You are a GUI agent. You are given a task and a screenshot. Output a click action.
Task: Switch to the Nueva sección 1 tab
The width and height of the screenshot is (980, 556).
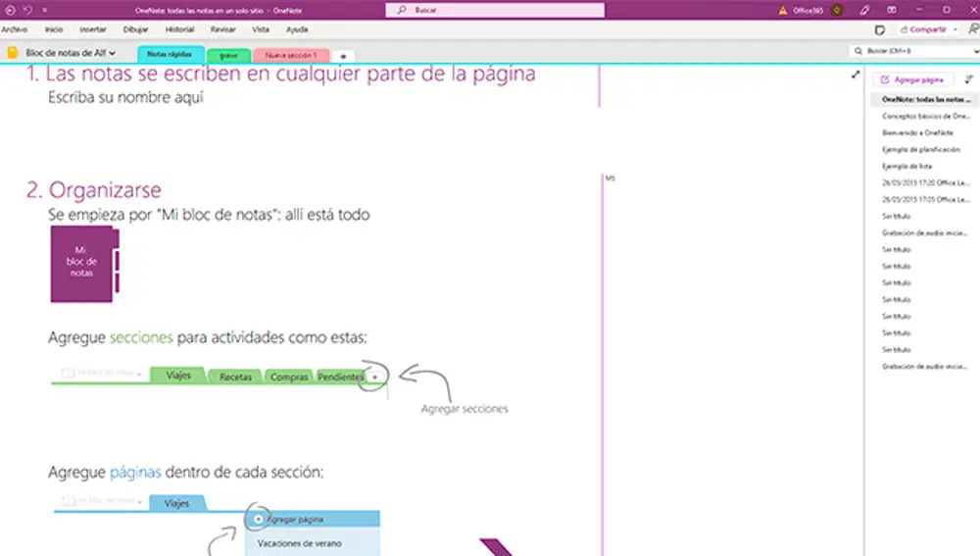click(x=291, y=56)
